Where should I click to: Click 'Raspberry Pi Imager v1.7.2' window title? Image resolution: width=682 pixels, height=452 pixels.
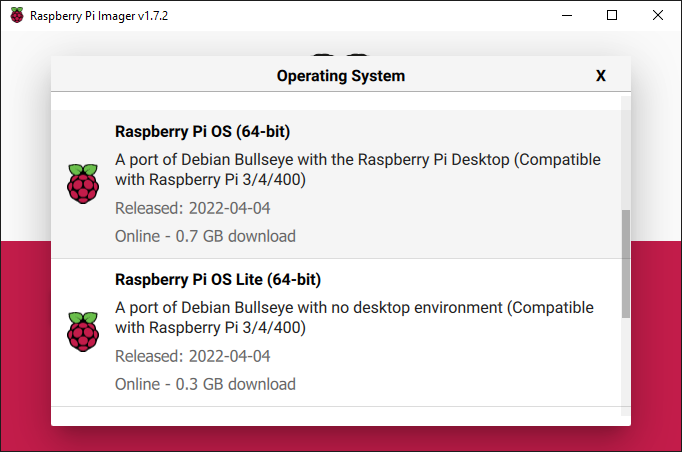pos(99,16)
